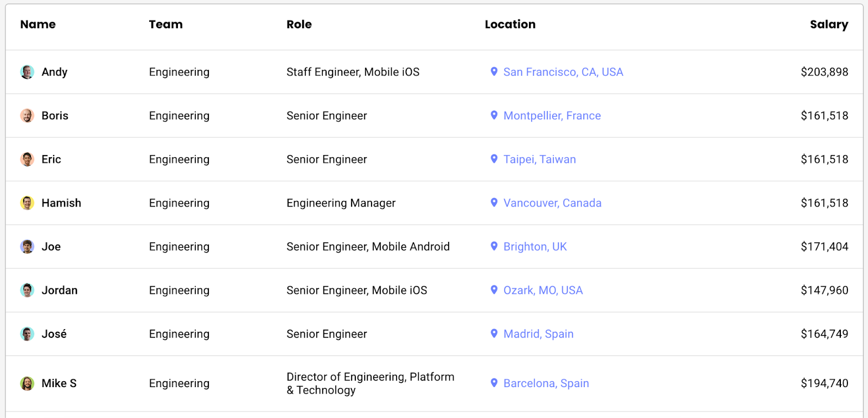Sort by the Name column header
The height and width of the screenshot is (418, 868).
point(38,24)
